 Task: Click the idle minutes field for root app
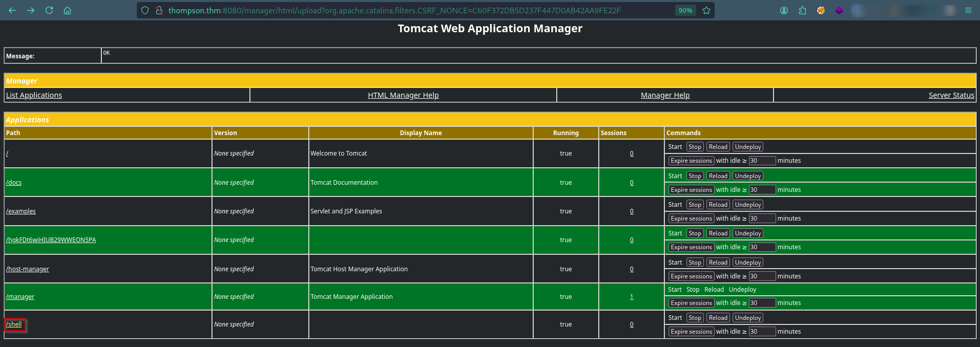point(762,161)
